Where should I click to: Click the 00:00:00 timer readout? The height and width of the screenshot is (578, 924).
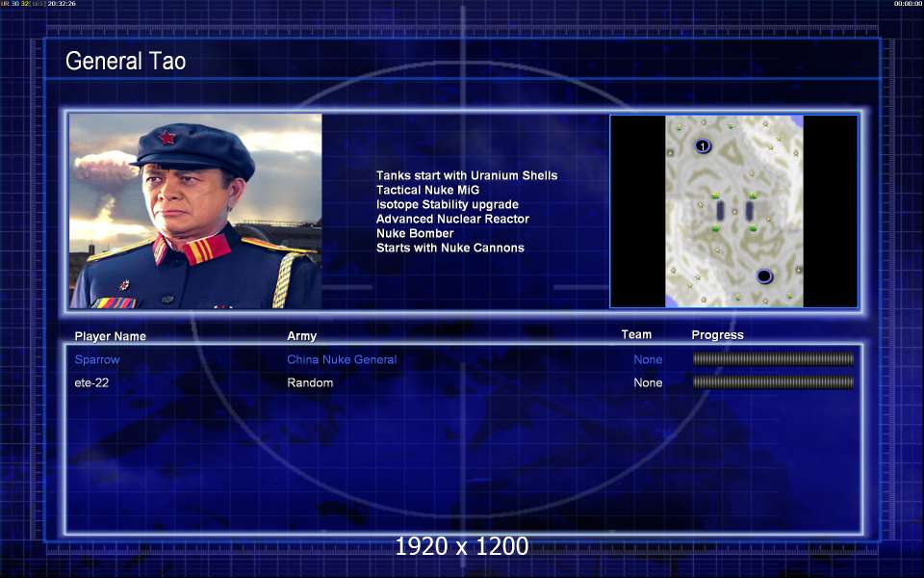coord(908,4)
